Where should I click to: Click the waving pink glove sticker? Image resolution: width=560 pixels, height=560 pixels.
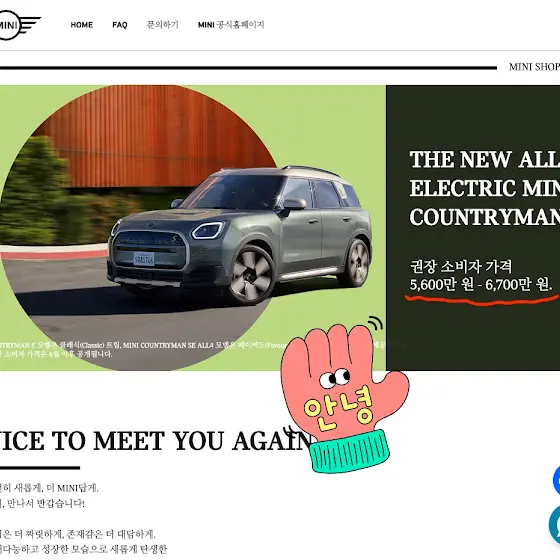click(345, 396)
